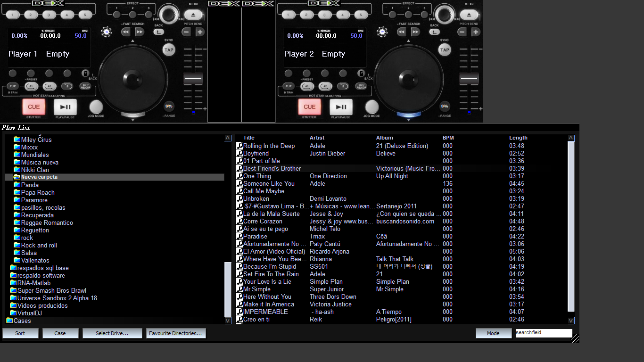Click Player 1 fast search forward icon
644x362 pixels.
140,32
